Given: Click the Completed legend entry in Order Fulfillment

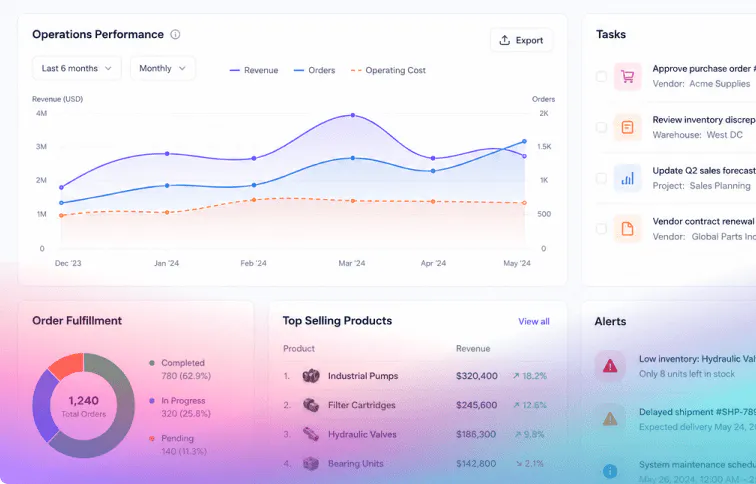Looking at the screenshot, I should [x=180, y=369].
